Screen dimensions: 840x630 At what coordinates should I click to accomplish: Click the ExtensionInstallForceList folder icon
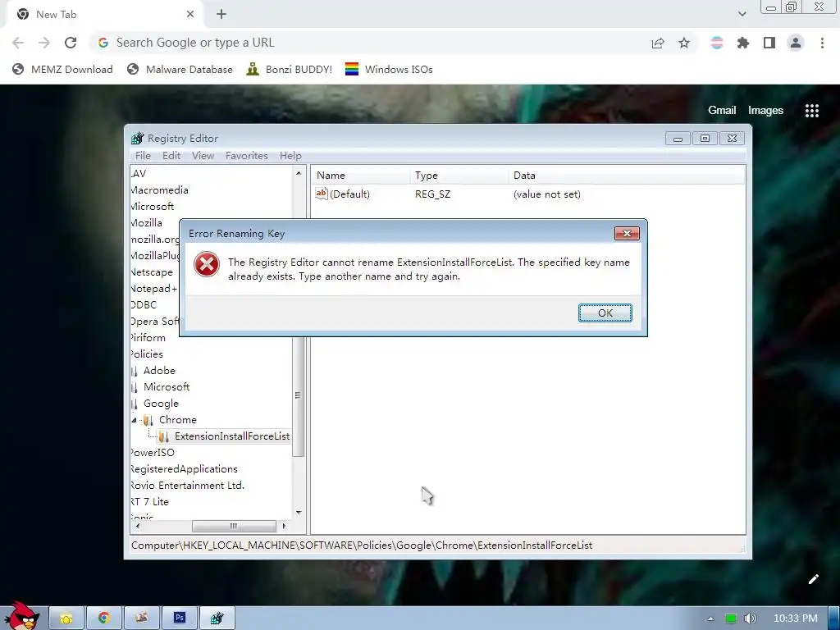click(x=164, y=436)
